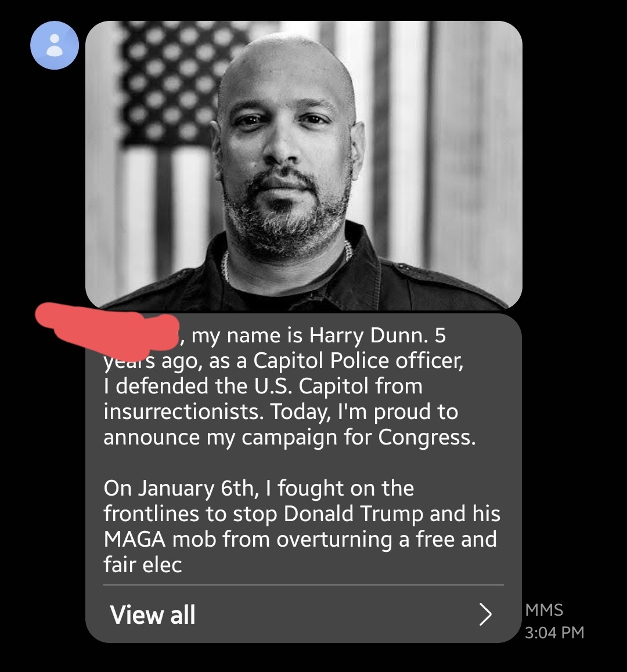Select the MAGA mob text line
The image size is (627, 672).
click(x=300, y=539)
